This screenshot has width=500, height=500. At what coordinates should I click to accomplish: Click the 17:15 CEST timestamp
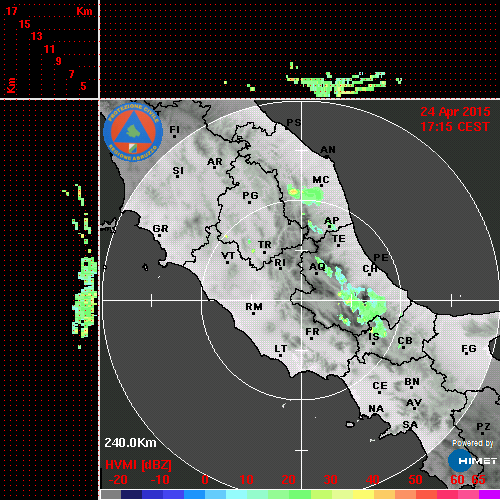[455, 127]
